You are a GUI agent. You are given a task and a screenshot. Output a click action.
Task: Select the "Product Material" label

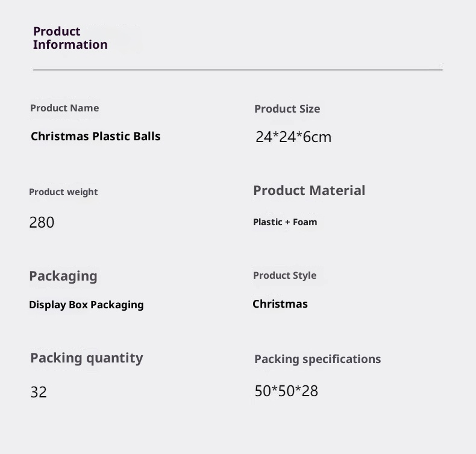point(309,191)
